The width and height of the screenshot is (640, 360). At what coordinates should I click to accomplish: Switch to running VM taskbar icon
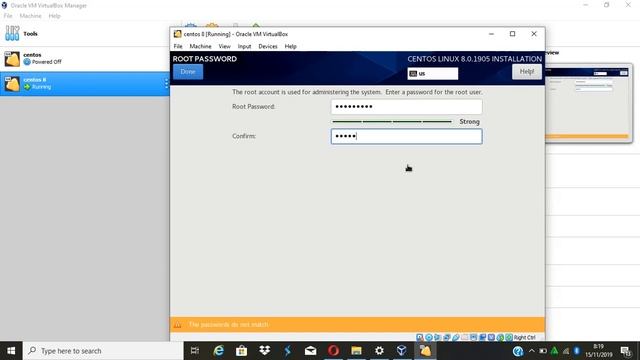425,351
